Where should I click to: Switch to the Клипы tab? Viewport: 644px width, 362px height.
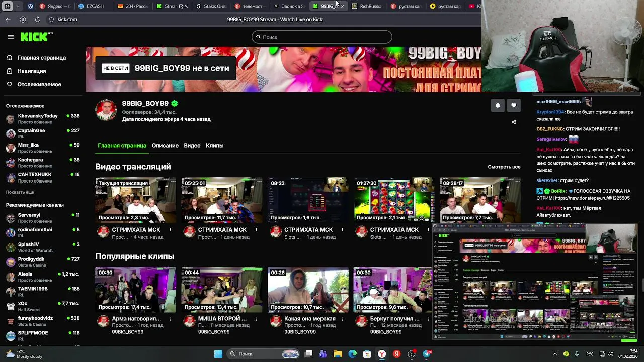pyautogui.click(x=214, y=145)
